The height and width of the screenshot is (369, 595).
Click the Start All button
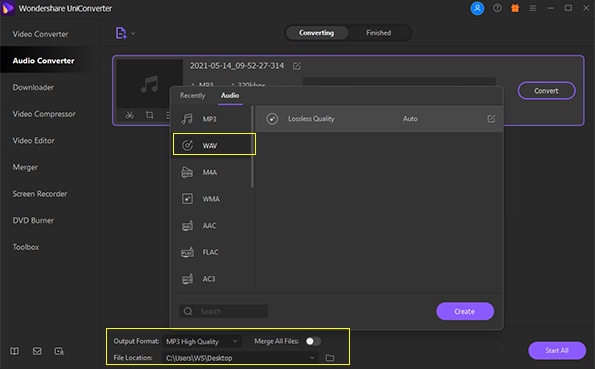tap(557, 350)
